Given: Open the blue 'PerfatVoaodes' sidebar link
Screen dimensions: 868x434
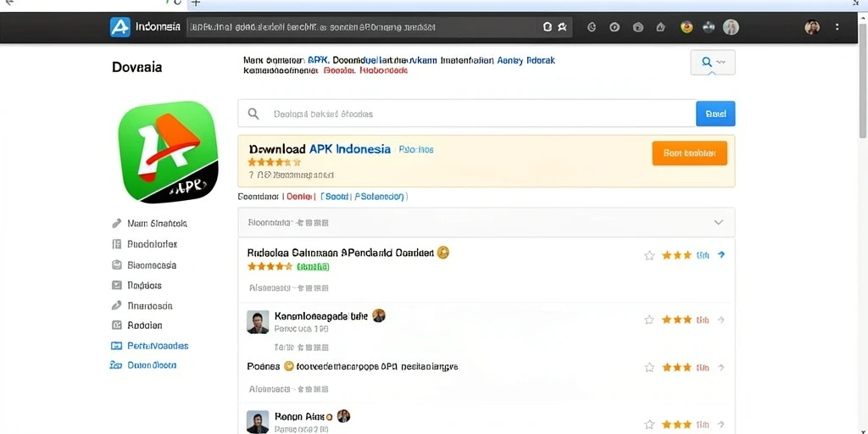Looking at the screenshot, I should coord(158,346).
